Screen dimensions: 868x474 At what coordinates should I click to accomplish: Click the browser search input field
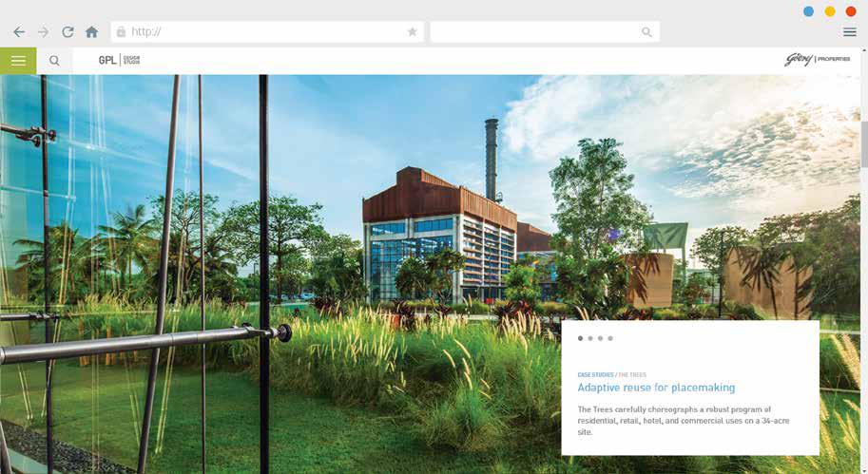(x=545, y=32)
